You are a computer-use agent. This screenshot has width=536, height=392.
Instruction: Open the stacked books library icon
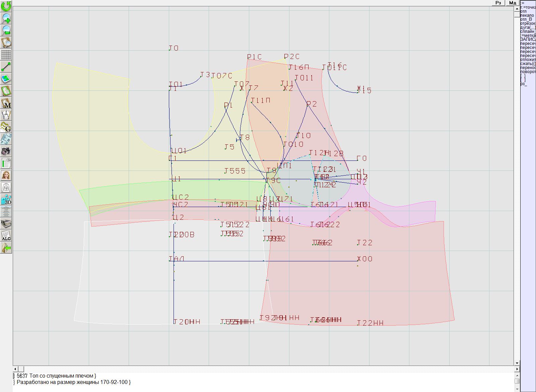pyautogui.click(x=6, y=223)
